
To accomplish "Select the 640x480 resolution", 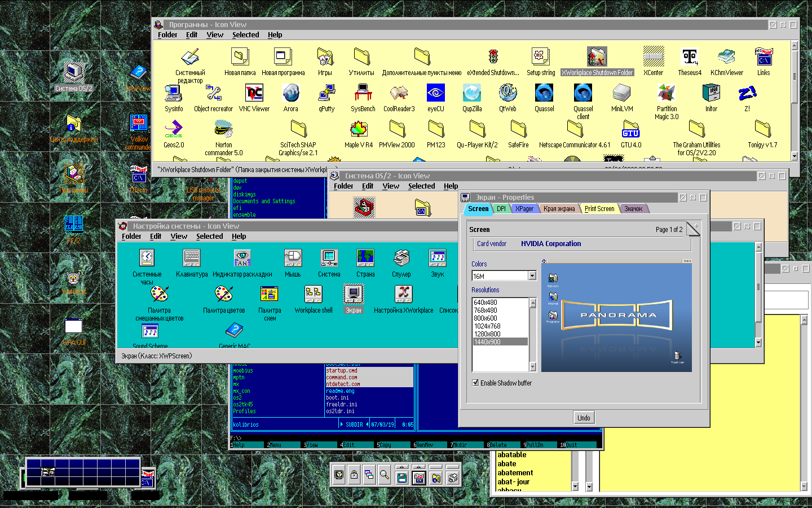I will click(500, 303).
